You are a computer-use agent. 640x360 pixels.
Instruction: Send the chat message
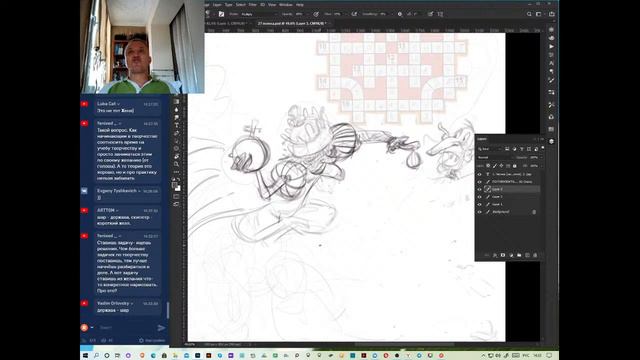point(161,327)
